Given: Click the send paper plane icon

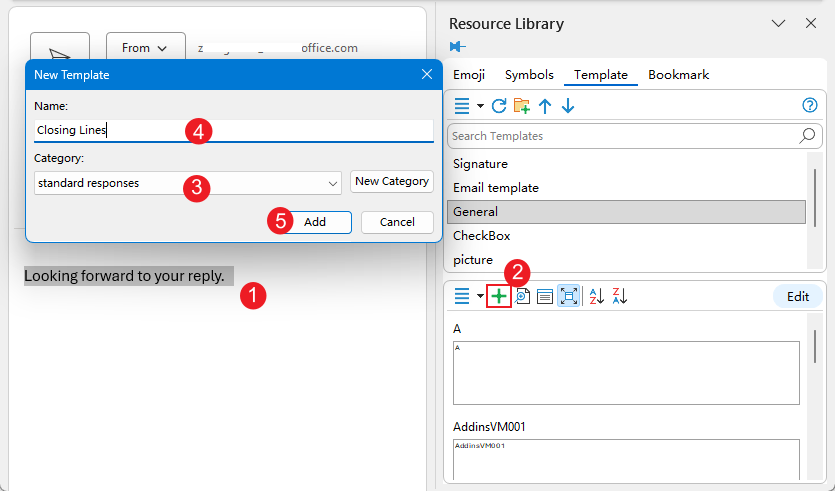Looking at the screenshot, I should coord(60,53).
